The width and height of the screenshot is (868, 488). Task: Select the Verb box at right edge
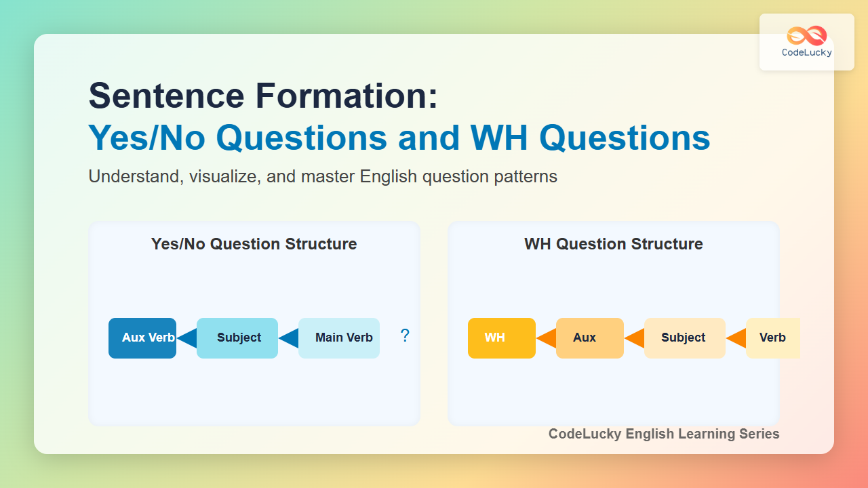click(773, 338)
